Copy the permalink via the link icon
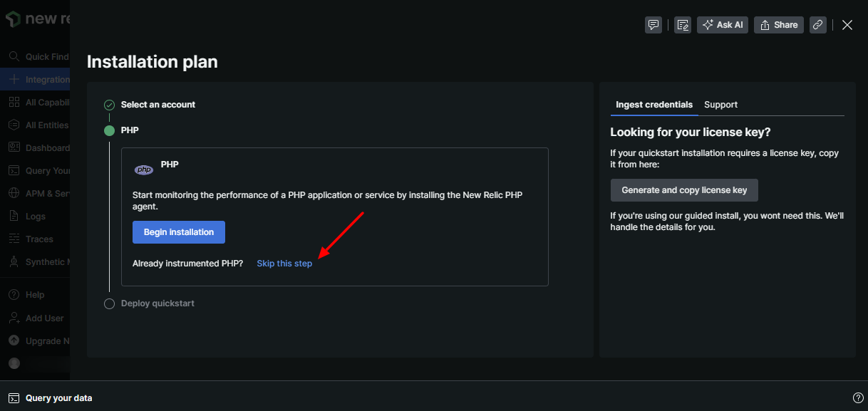 817,24
